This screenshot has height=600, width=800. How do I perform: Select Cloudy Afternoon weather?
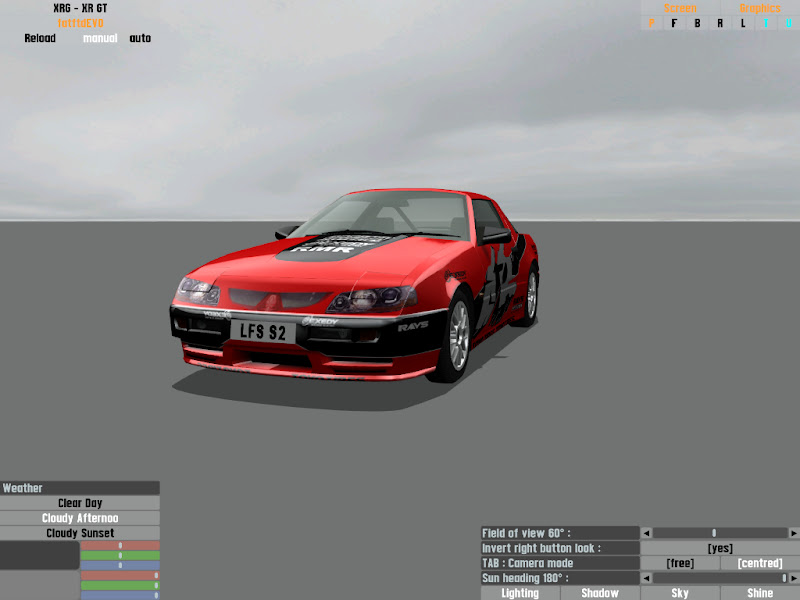[x=80, y=518]
